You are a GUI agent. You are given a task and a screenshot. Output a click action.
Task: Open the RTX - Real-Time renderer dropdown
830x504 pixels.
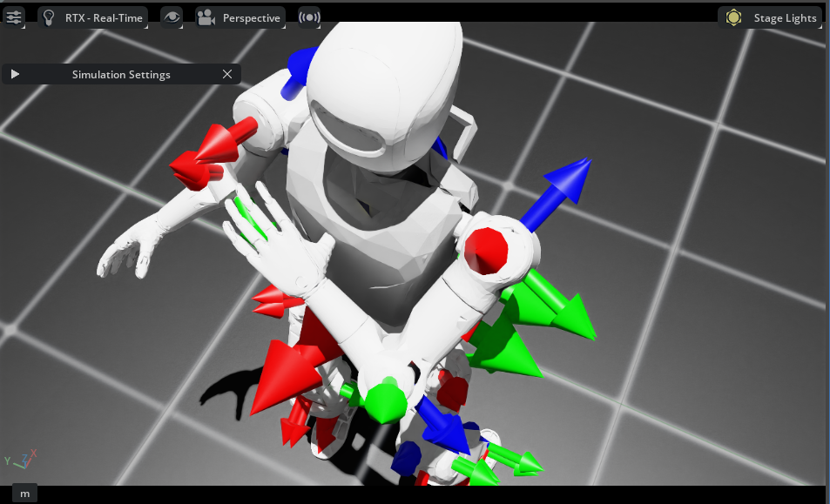pos(92,17)
